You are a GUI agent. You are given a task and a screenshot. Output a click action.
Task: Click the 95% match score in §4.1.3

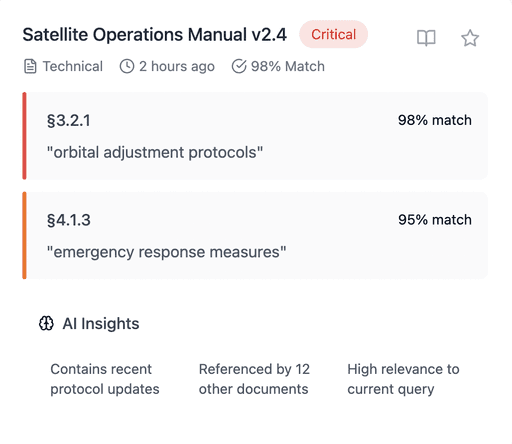[435, 220]
